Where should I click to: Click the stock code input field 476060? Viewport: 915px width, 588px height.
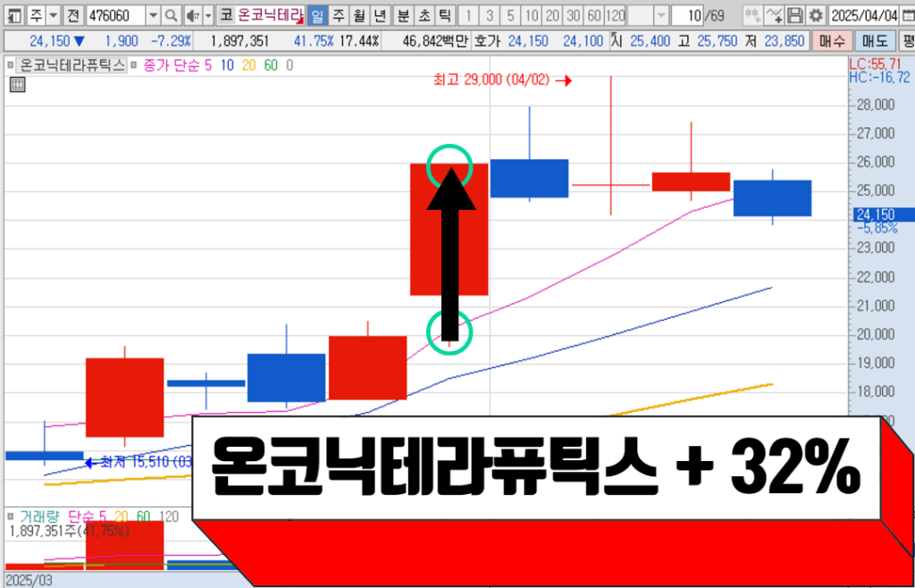(116, 16)
